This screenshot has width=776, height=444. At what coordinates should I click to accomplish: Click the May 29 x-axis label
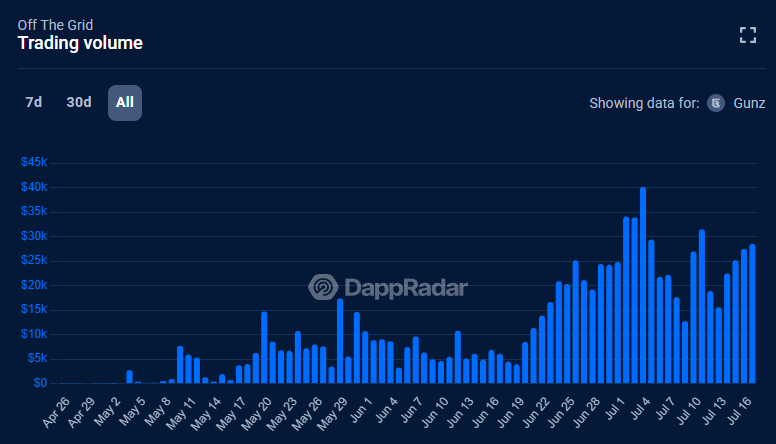(332, 413)
